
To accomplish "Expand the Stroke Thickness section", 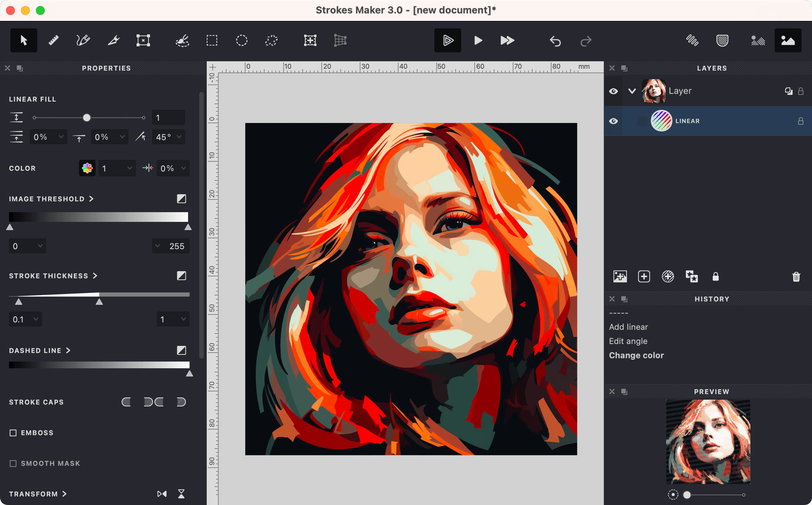I will tap(95, 276).
